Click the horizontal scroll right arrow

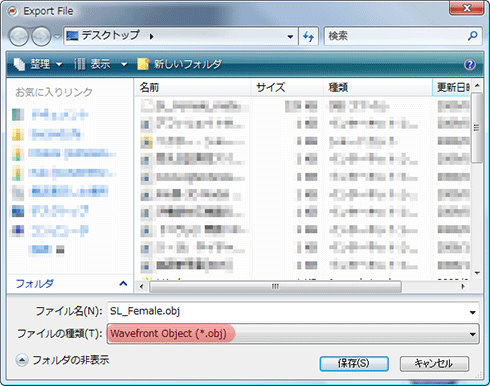[x=462, y=287]
